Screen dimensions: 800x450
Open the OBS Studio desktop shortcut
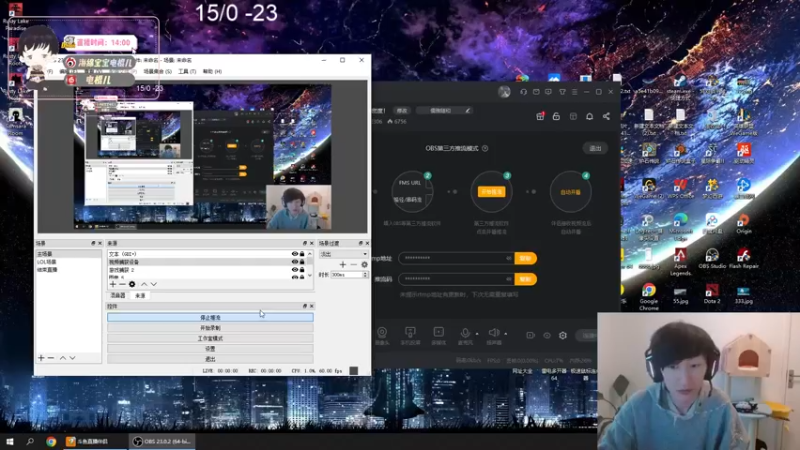(x=712, y=259)
